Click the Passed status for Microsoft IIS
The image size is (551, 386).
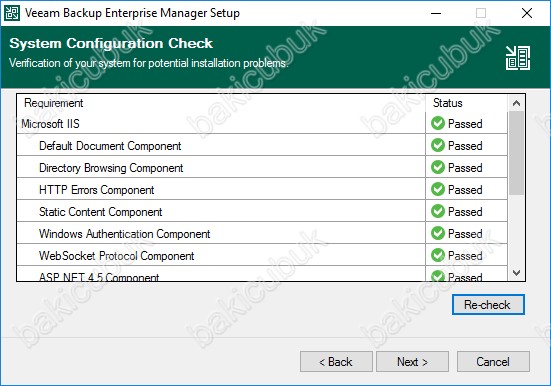click(465, 124)
